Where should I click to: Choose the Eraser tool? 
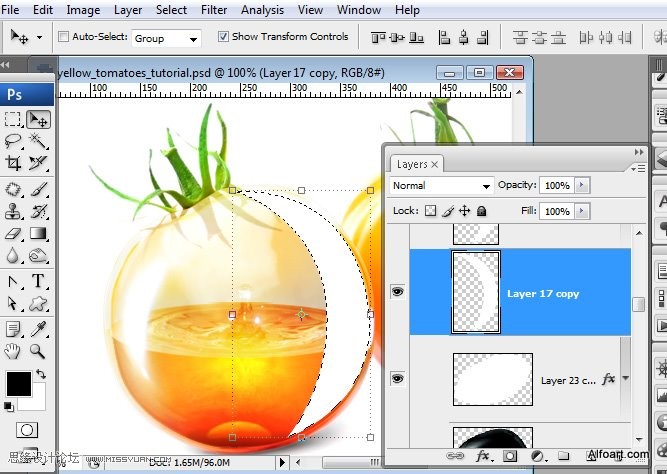[x=13, y=234]
